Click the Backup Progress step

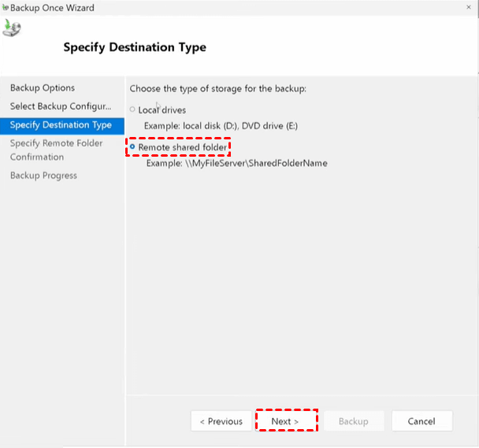(43, 176)
